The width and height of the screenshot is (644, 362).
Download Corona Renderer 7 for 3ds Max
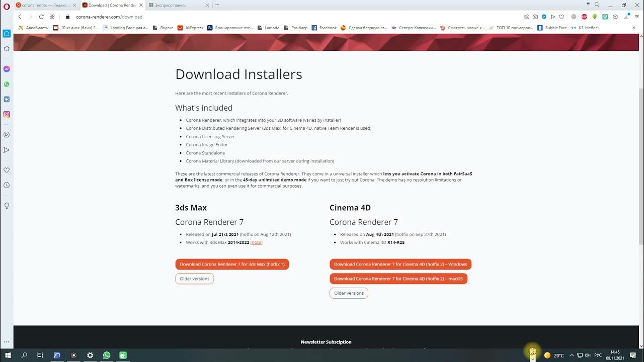coord(232,264)
